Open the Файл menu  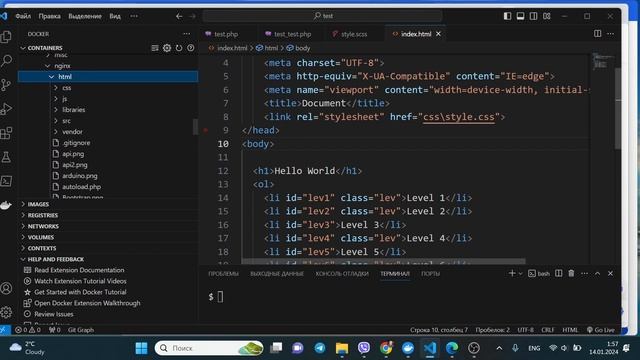point(23,16)
